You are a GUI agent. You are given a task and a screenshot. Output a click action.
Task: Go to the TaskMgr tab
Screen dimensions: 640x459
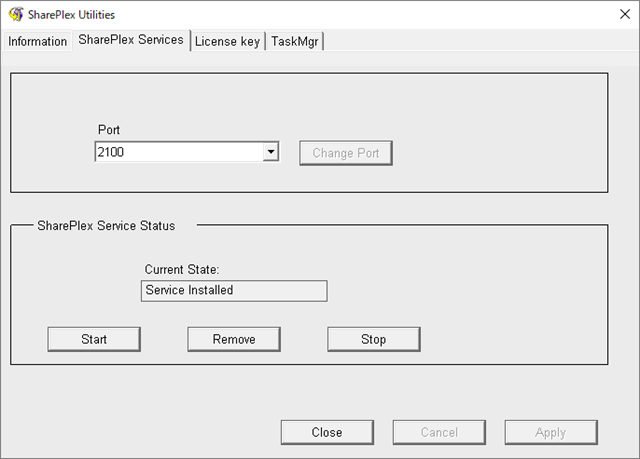tap(296, 41)
